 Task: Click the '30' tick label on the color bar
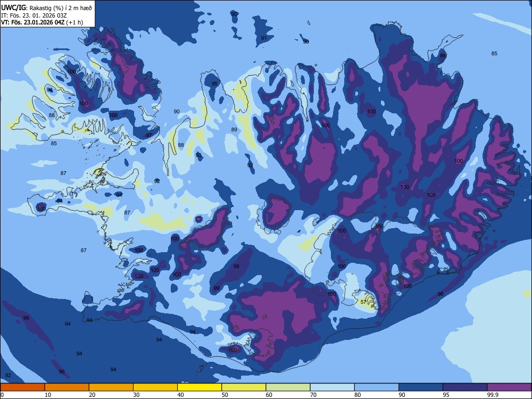pos(136,395)
